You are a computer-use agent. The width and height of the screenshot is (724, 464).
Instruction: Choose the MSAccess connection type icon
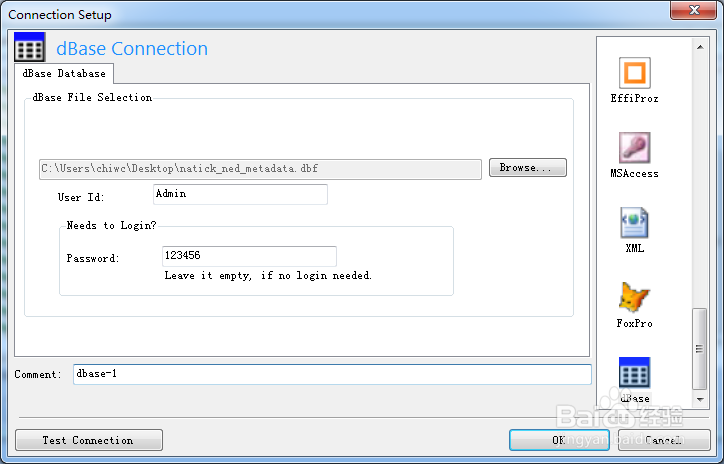(x=634, y=148)
